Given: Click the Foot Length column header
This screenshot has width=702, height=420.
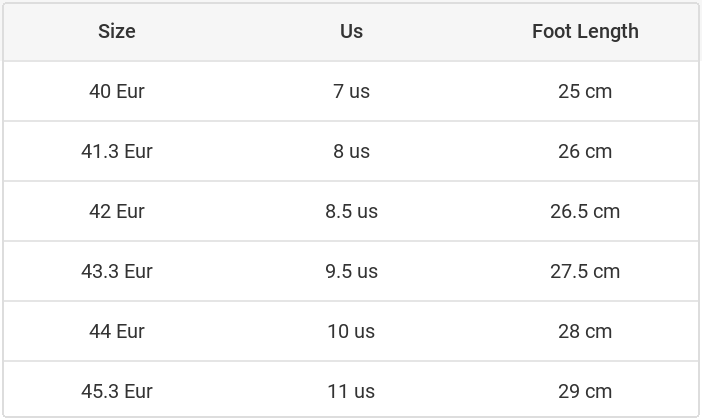Looking at the screenshot, I should coord(585,31).
